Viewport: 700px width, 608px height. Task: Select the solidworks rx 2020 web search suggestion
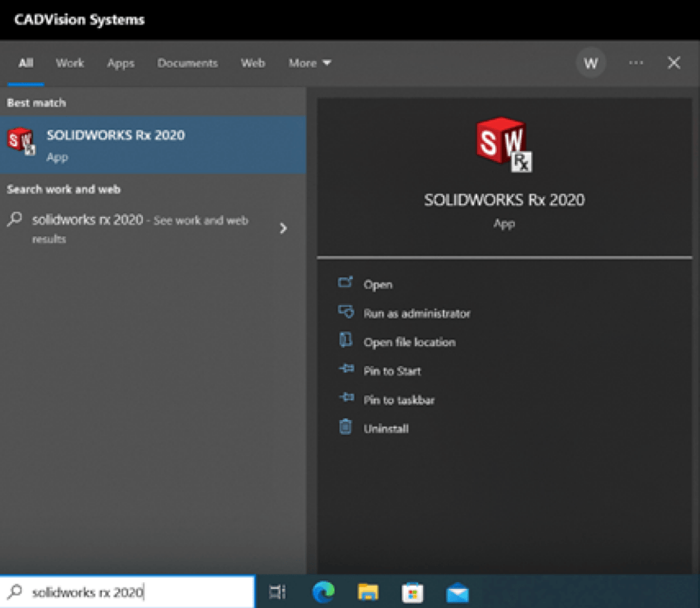click(137, 228)
